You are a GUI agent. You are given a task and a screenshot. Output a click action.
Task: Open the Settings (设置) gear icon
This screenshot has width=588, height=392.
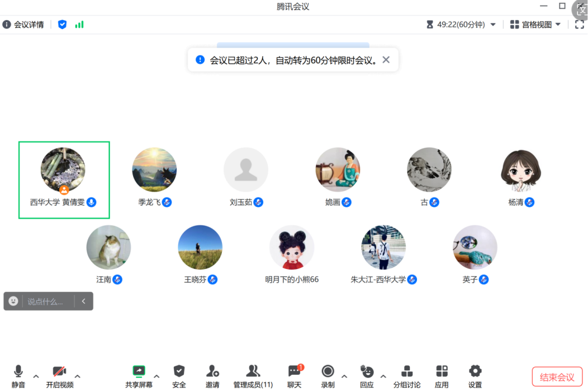(475, 371)
